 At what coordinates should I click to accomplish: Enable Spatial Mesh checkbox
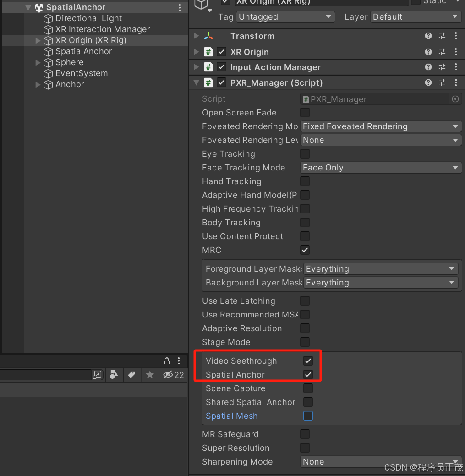tap(308, 416)
